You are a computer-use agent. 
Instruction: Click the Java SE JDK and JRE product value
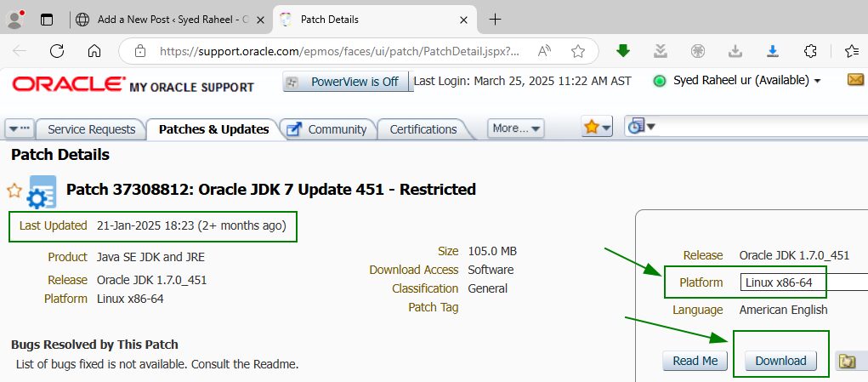[x=151, y=258]
